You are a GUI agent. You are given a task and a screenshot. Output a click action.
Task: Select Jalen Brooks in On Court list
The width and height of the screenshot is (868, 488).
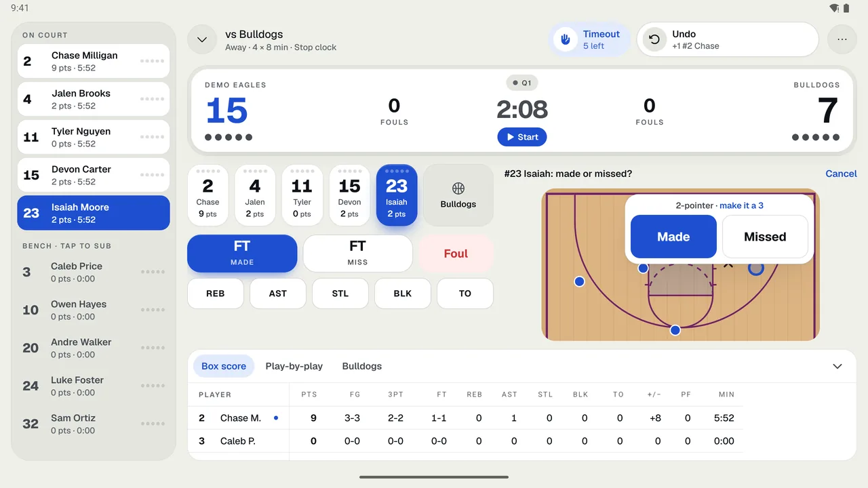click(94, 99)
